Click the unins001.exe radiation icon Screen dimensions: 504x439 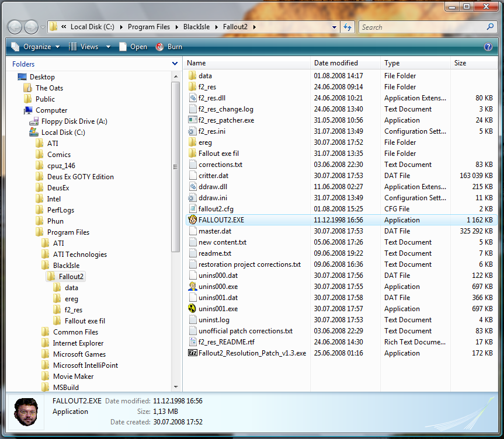(x=192, y=308)
